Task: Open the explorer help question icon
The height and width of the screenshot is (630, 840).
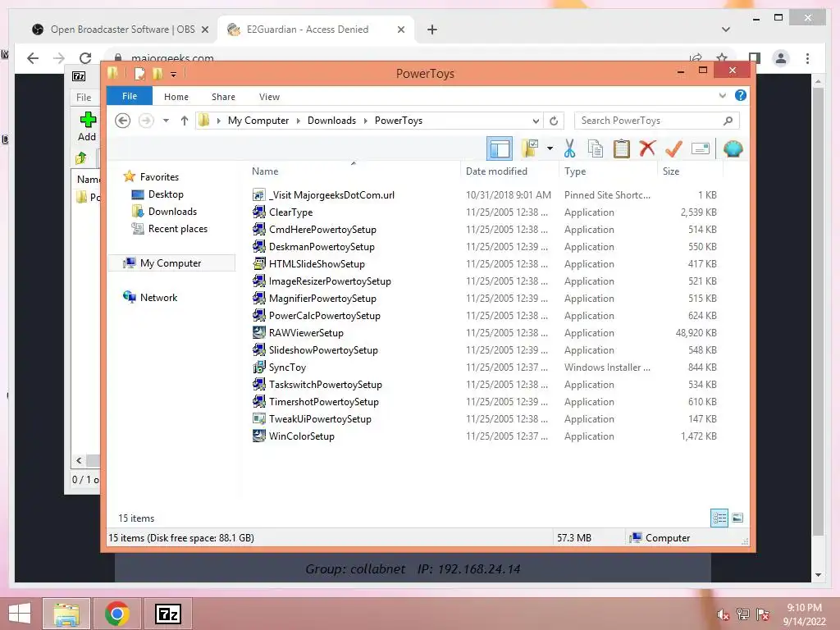Action: click(x=741, y=95)
